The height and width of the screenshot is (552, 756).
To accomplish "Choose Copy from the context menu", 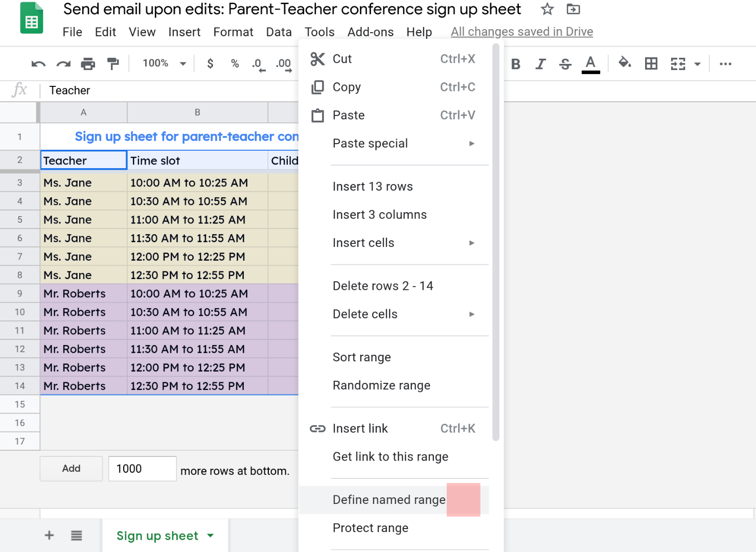I will coord(394,87).
